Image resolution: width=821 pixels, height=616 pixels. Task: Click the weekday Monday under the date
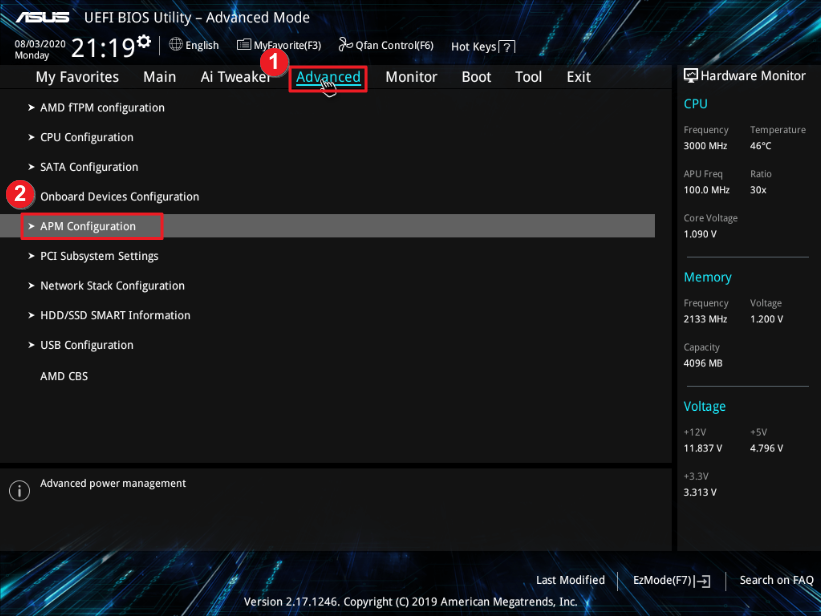[31, 56]
